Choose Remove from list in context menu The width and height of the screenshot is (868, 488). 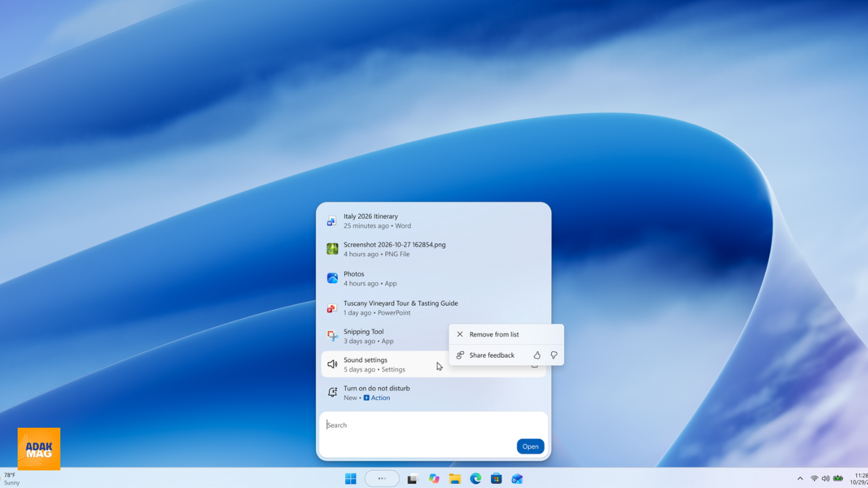tap(507, 334)
